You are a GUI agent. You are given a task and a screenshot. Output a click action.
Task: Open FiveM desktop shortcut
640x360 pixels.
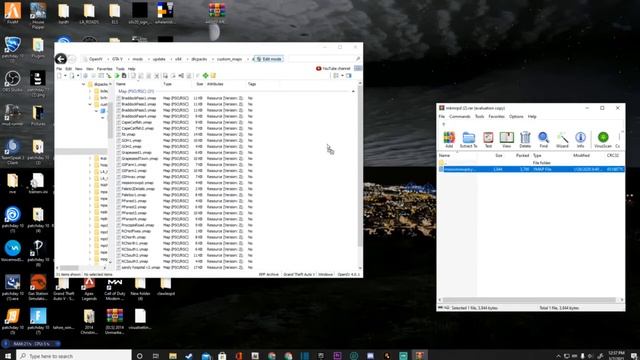pyautogui.click(x=12, y=13)
